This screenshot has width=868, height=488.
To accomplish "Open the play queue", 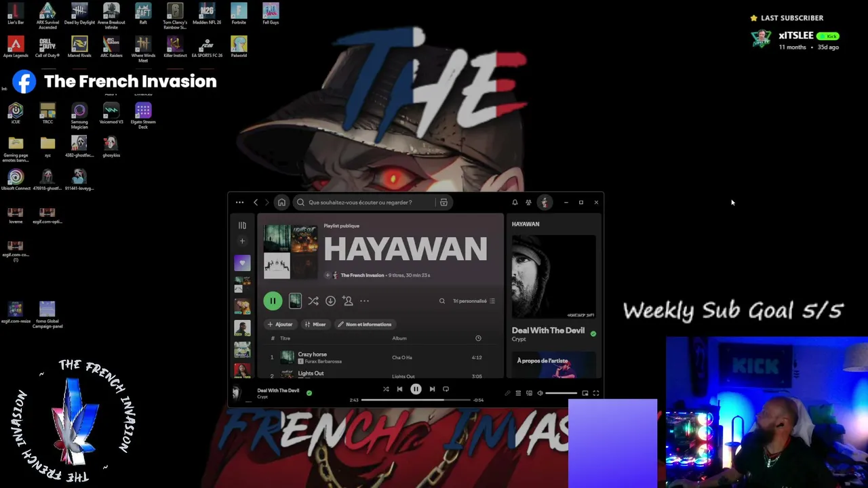I will [518, 393].
